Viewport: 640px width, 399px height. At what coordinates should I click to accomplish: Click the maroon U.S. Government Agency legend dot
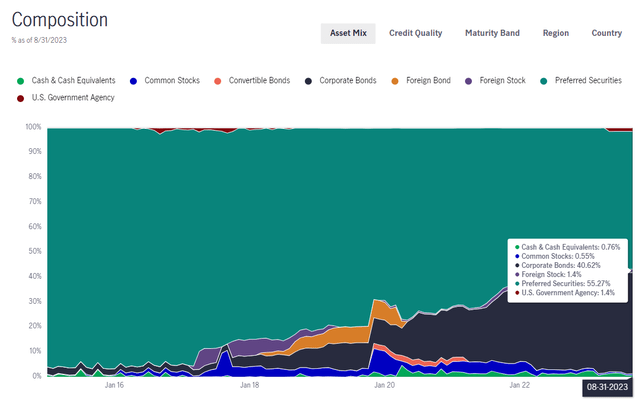[20, 98]
